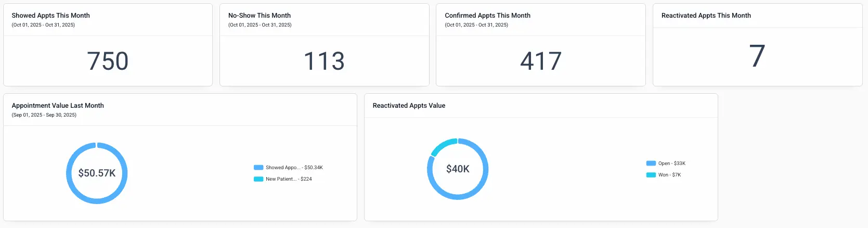Click the Open legend blue swatch
Screen dimensions: 868x228
pos(651,163)
